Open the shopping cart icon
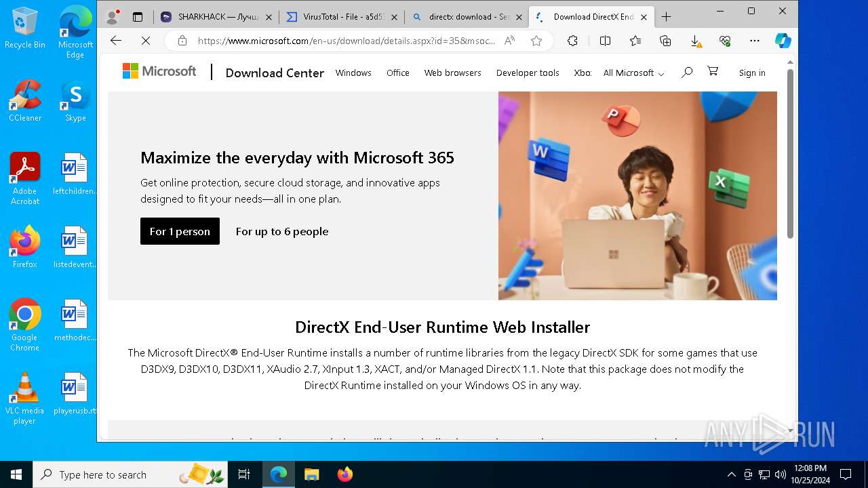This screenshot has width=868, height=488. pos(713,71)
